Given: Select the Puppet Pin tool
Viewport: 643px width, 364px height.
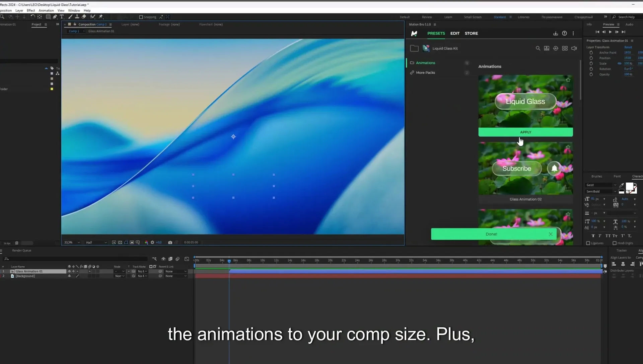Looking at the screenshot, I should point(101,17).
